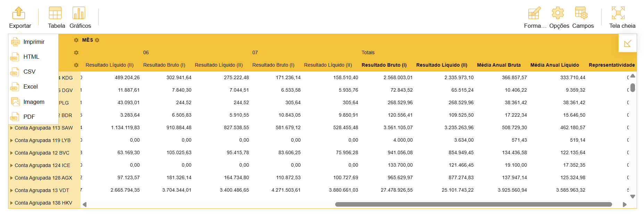Click the gear icon in the 06/07 header row
The width and height of the screenshot is (644, 216).
pos(76,52)
